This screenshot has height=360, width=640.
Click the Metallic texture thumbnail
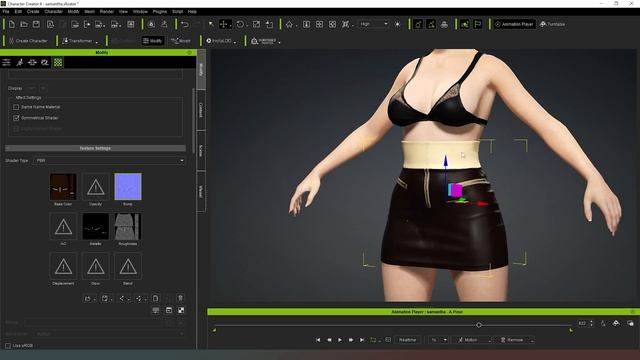[96, 226]
